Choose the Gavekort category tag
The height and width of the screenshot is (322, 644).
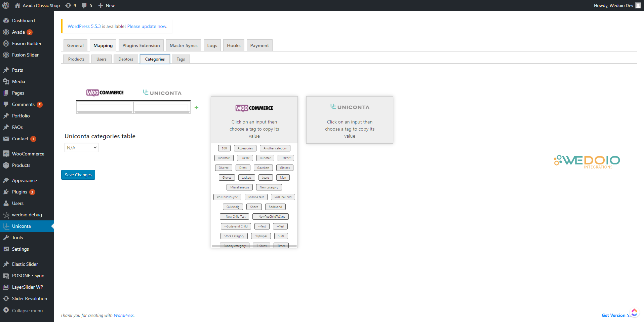pyautogui.click(x=263, y=168)
